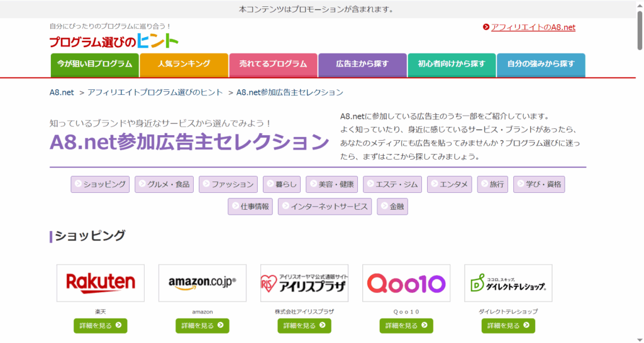Choose the インターネットサービス category button
Viewport: 644px width, 343px height.
325,207
